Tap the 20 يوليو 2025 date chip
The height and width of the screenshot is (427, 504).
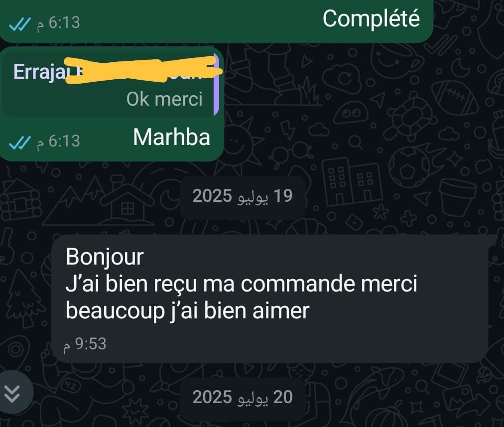tap(243, 397)
